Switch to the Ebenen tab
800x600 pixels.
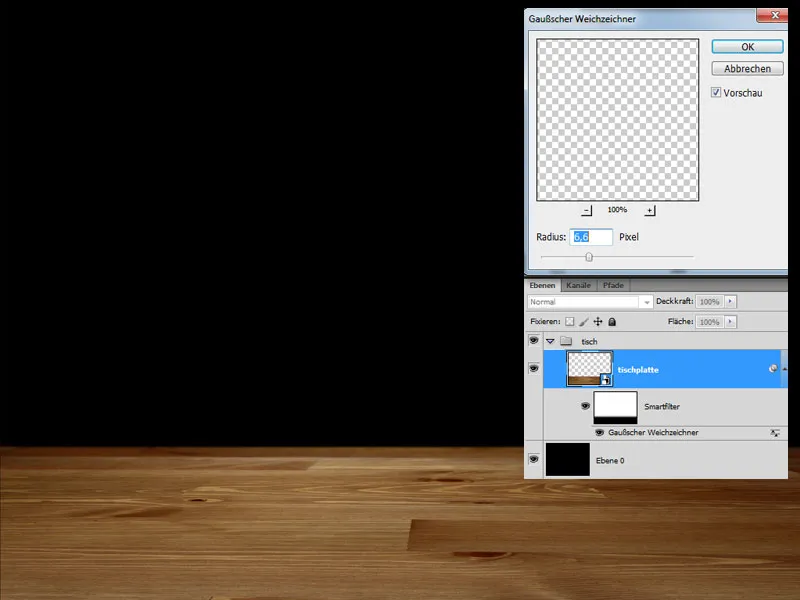click(542, 285)
